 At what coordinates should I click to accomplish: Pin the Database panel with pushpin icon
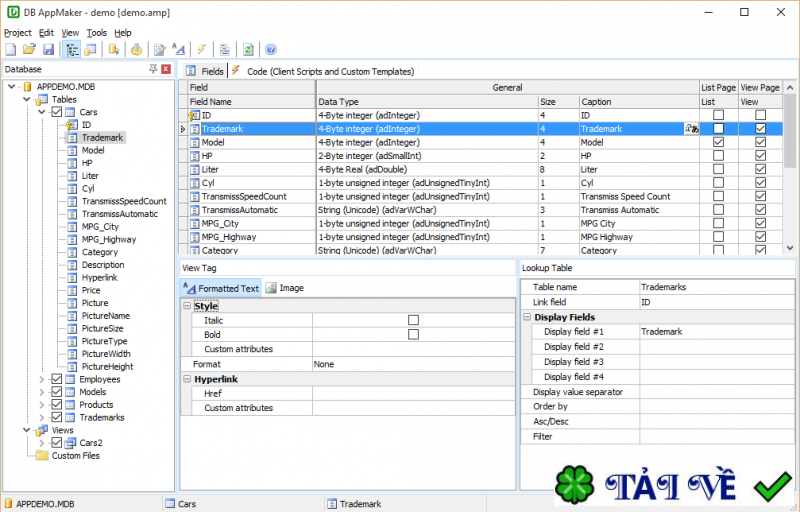[x=153, y=69]
